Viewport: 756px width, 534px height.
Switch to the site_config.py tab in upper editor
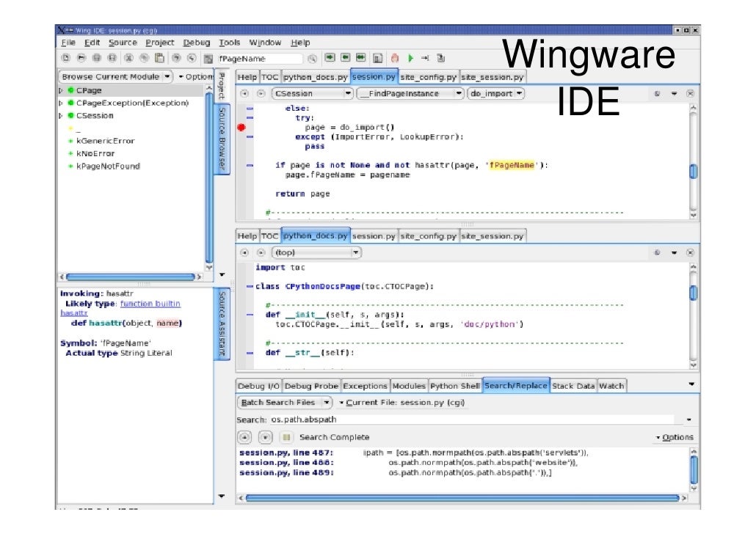[428, 77]
